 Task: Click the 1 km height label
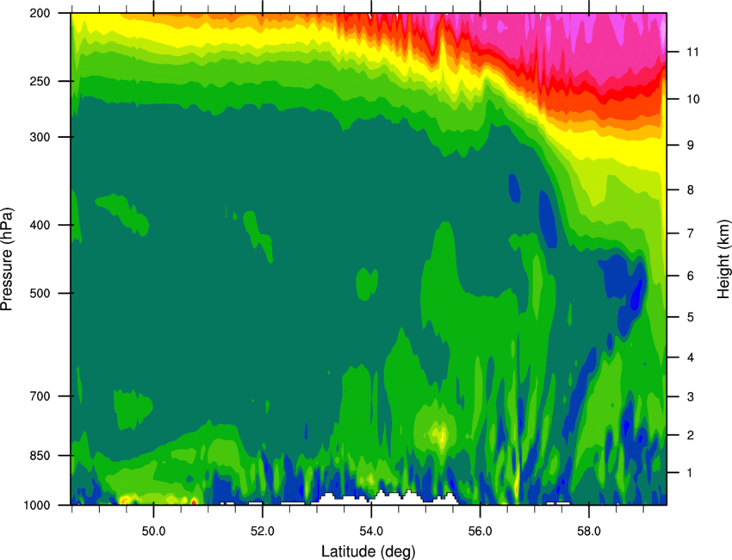[x=690, y=473]
